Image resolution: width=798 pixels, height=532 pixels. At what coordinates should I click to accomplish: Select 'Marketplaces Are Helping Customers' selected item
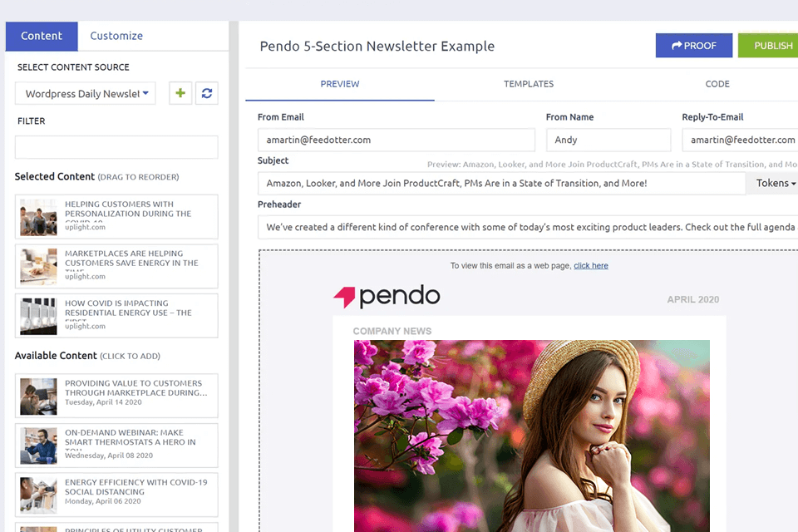(x=116, y=266)
